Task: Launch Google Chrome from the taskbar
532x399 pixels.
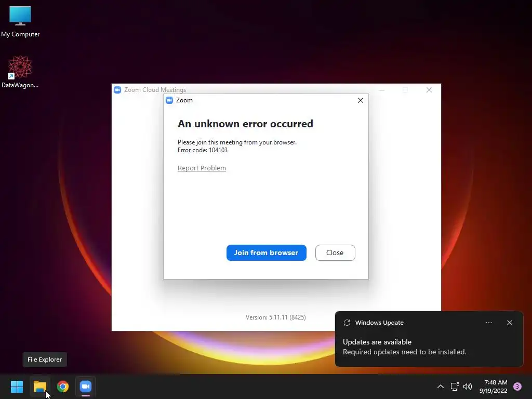Action: [x=63, y=387]
